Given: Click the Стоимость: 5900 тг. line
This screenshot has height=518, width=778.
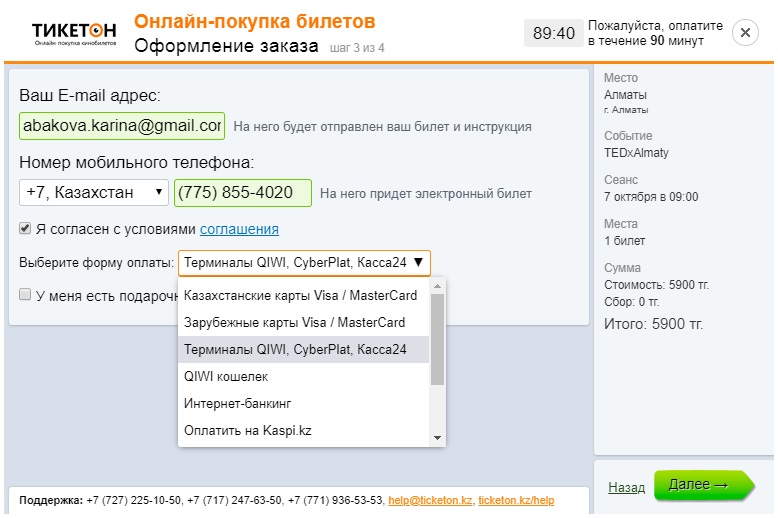Looking at the screenshot, I should 656,285.
